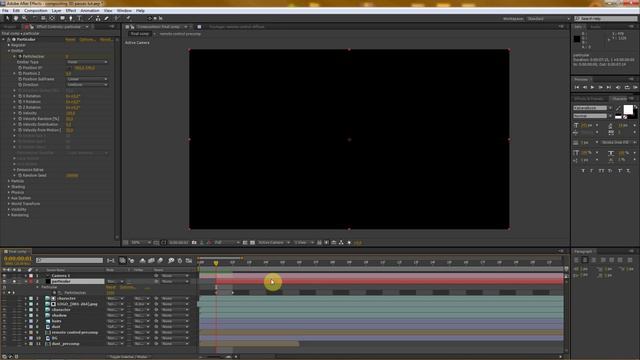Open the Position Subframe dropdown

87,79
